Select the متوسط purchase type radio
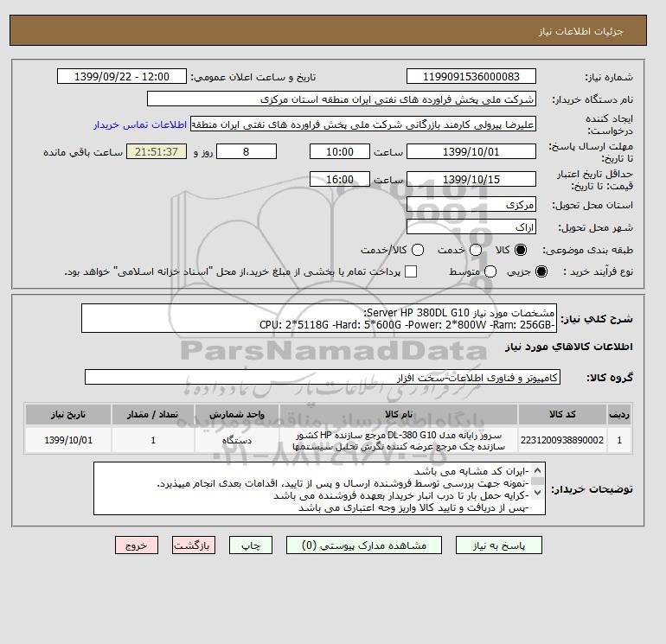Image resolution: width=666 pixels, height=644 pixels. click(490, 271)
